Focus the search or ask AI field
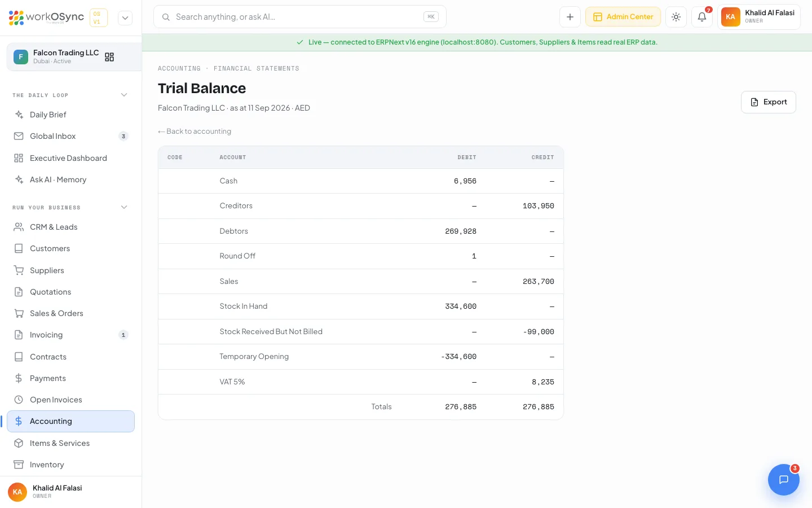The width and height of the screenshot is (812, 508). pyautogui.click(x=300, y=17)
